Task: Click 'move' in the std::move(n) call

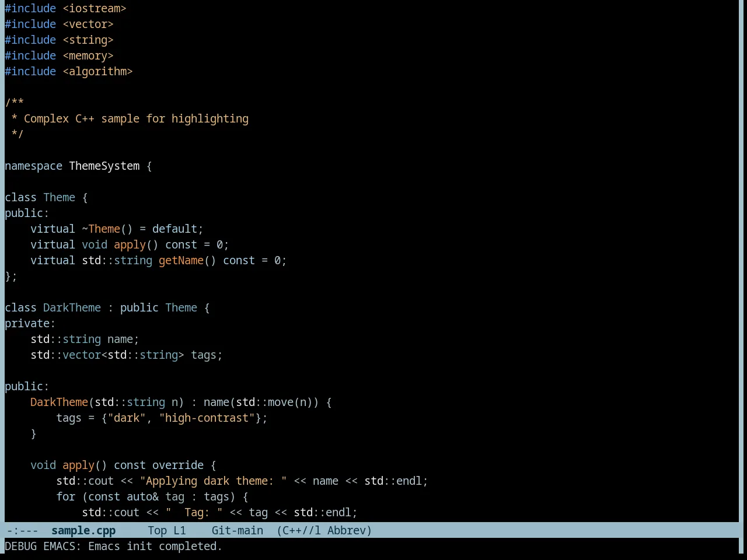Action: point(281,402)
